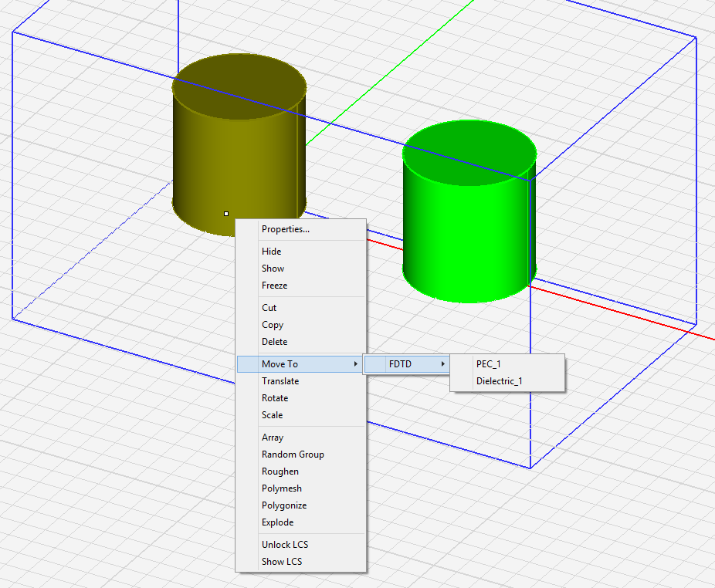Click Delete in the context menu

tap(274, 342)
